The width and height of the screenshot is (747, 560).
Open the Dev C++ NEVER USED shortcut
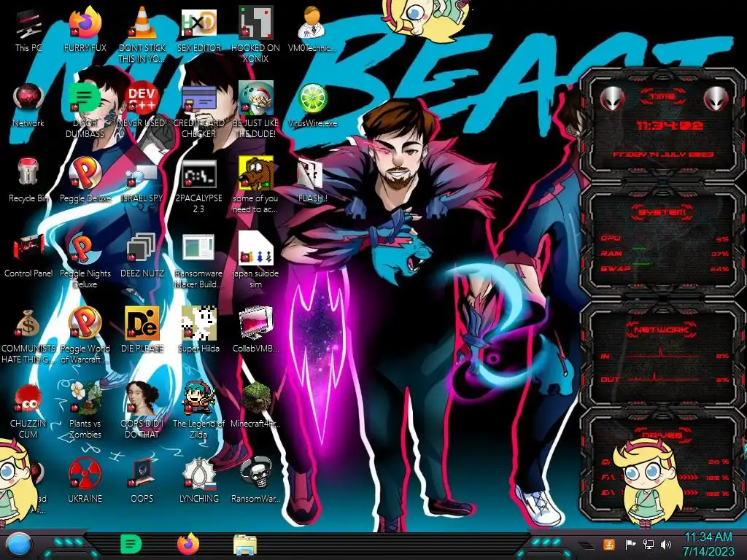[x=142, y=106]
